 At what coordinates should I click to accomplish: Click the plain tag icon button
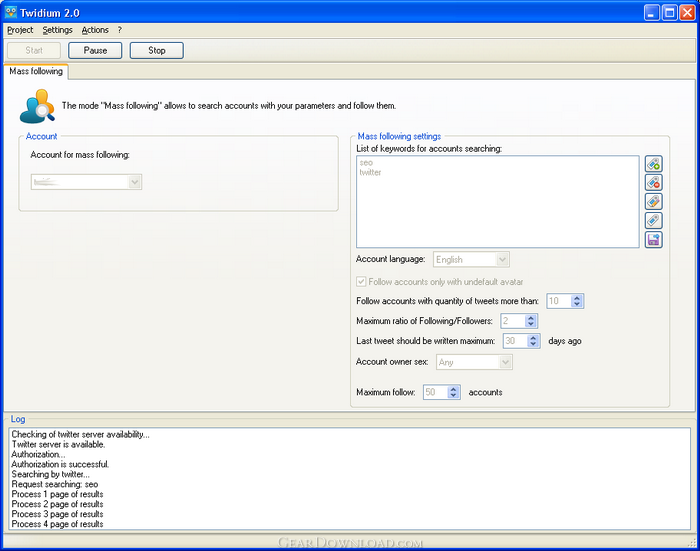coord(654,220)
